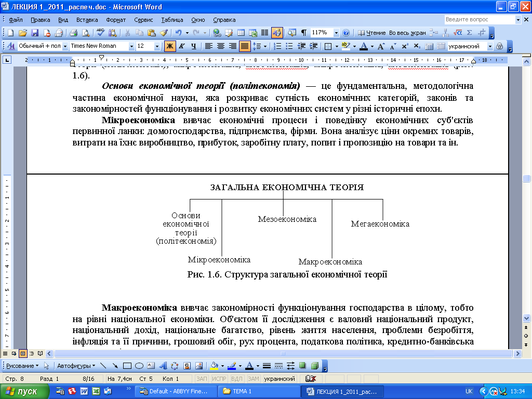Open the Формат menu

pos(116,20)
